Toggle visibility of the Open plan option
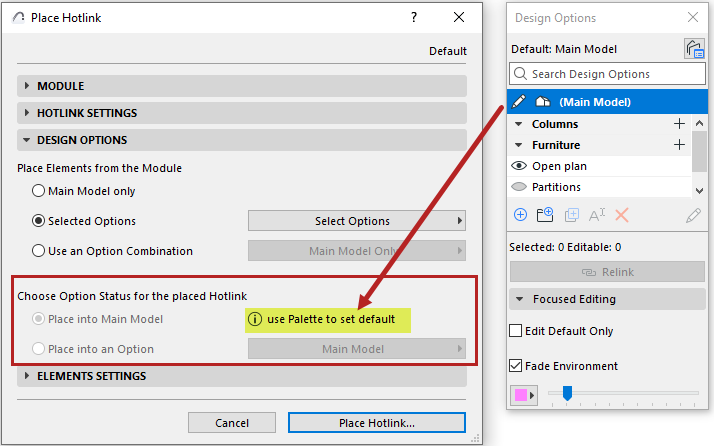Screen dimensions: 714x446 (519, 166)
